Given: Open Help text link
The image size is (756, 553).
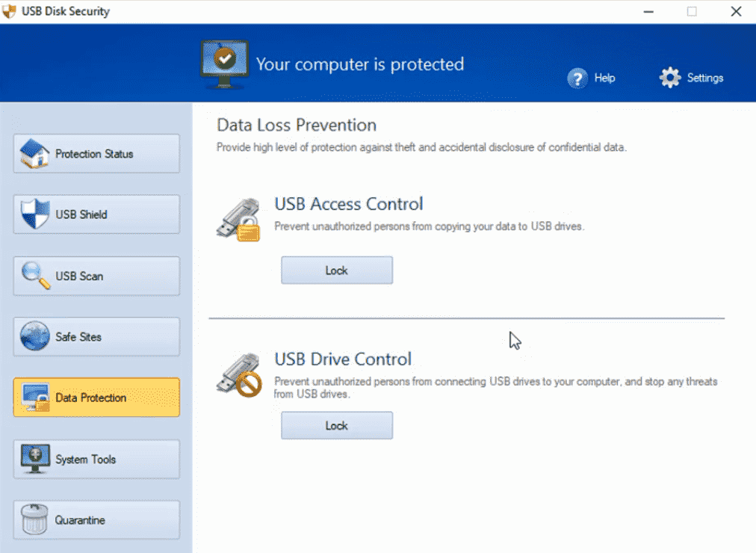Looking at the screenshot, I should point(604,78).
